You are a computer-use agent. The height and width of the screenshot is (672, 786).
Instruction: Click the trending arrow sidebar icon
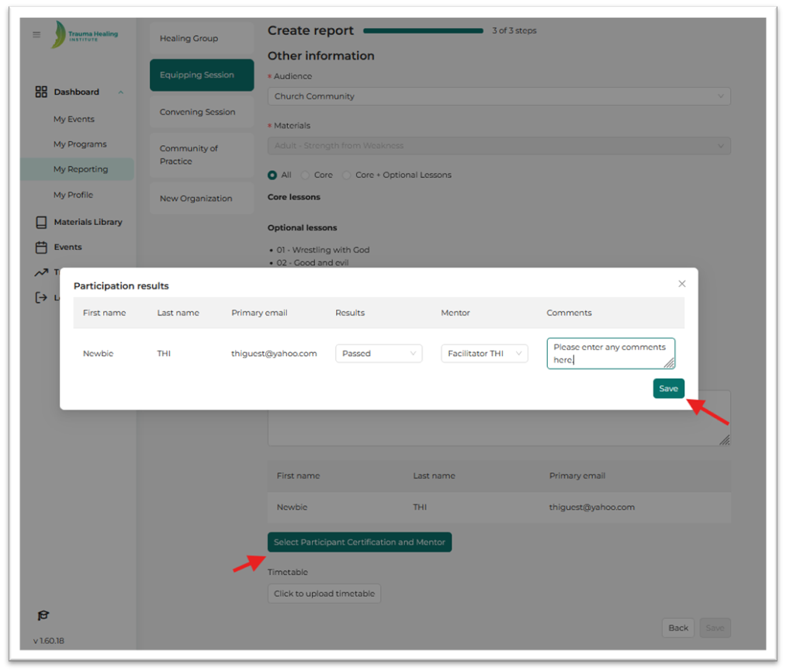point(41,272)
